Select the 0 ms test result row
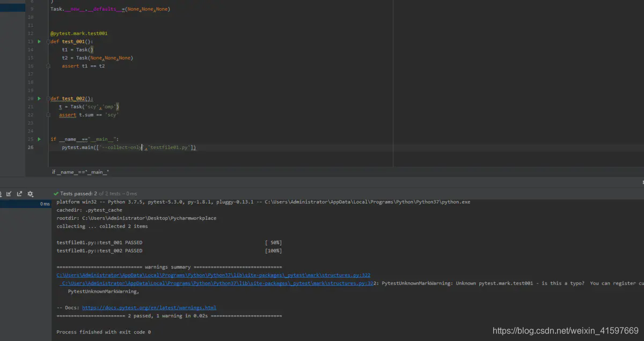The height and width of the screenshot is (341, 644). coord(25,204)
